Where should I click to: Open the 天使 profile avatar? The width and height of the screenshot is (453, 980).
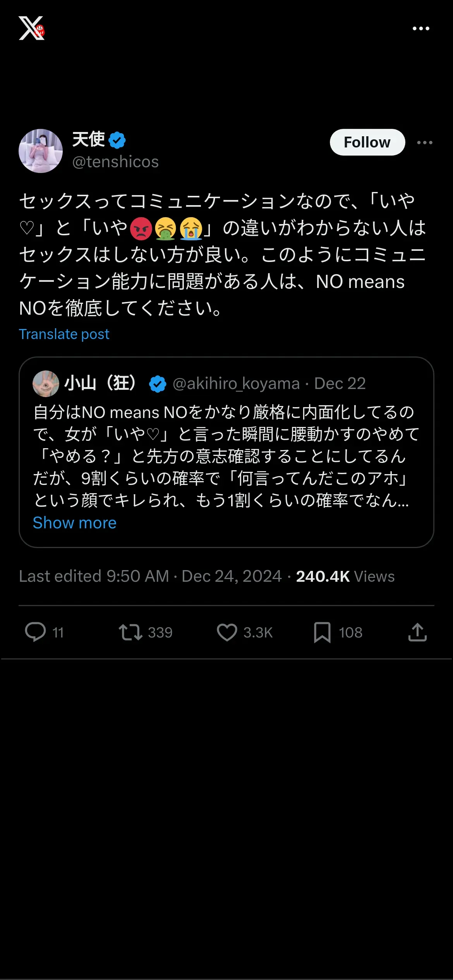coord(41,151)
